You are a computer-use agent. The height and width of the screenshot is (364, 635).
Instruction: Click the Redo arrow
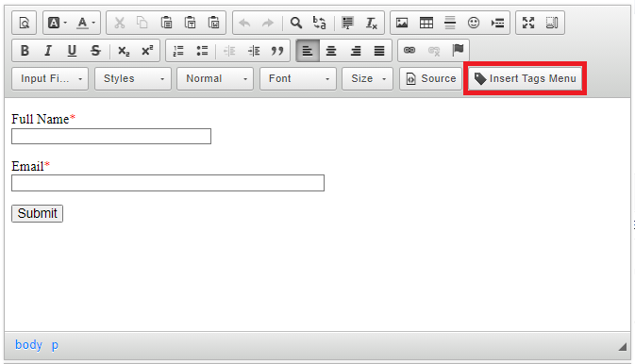click(x=268, y=23)
